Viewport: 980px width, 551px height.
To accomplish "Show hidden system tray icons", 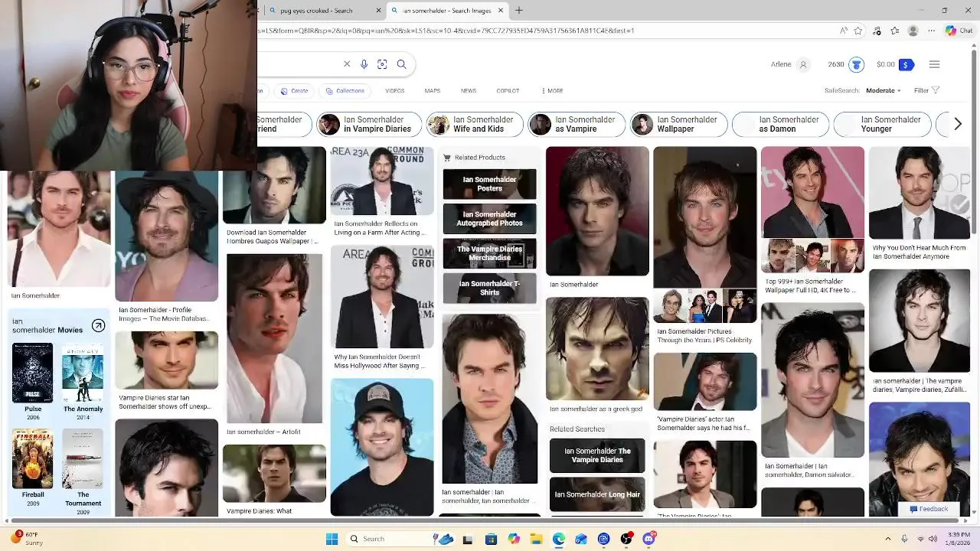I will [887, 539].
